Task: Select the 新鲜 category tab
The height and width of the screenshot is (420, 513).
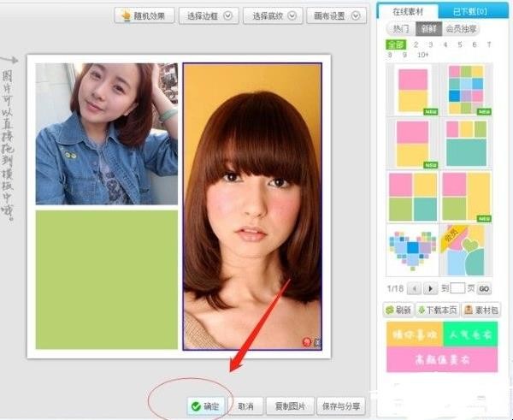Action: [428, 29]
